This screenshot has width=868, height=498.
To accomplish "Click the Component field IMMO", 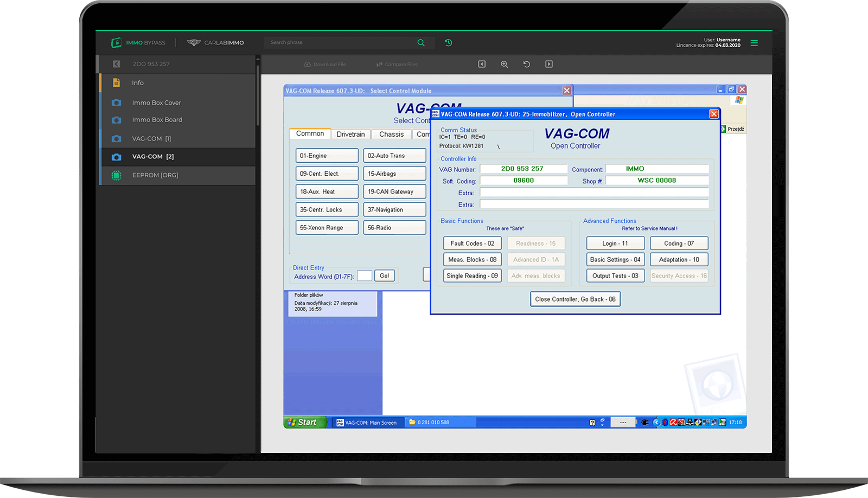I will click(x=656, y=169).
